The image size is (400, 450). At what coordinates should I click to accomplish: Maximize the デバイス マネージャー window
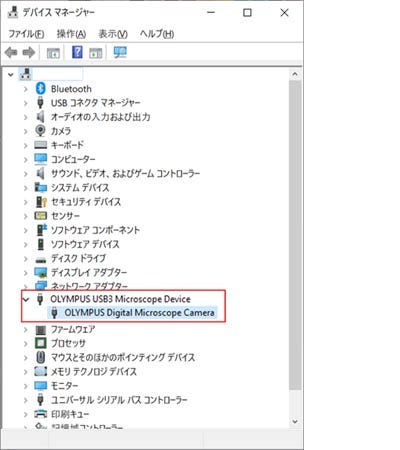[247, 13]
